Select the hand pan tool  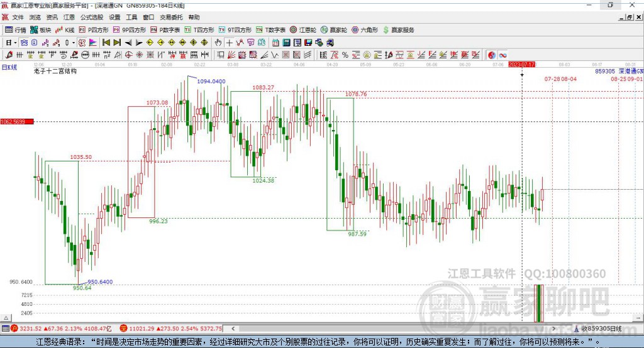coord(218,43)
